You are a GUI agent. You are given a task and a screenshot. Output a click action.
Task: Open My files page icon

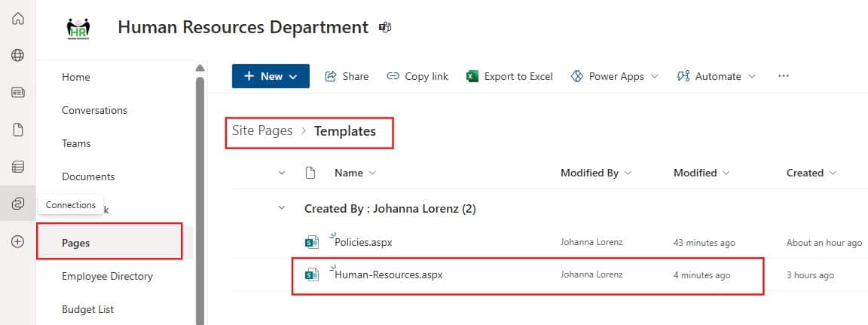pos(18,130)
